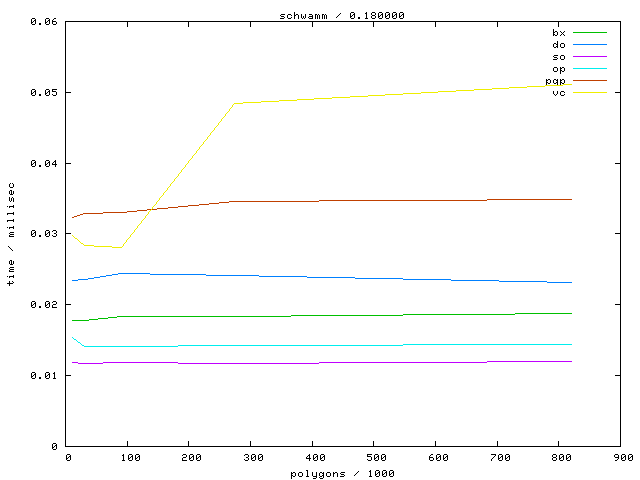
Task: Click where yellow and brown curves intersect
Action: click(148, 209)
